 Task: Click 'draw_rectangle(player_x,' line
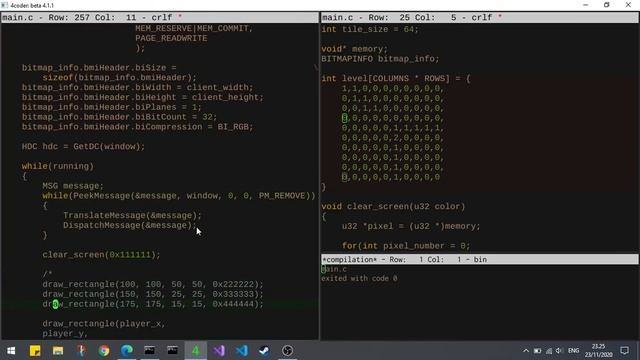coord(104,324)
